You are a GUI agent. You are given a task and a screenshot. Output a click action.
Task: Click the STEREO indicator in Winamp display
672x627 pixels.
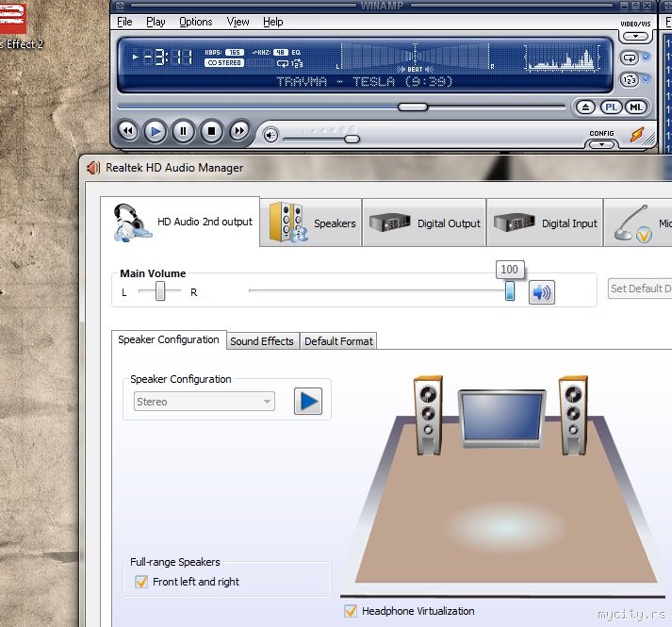224,63
